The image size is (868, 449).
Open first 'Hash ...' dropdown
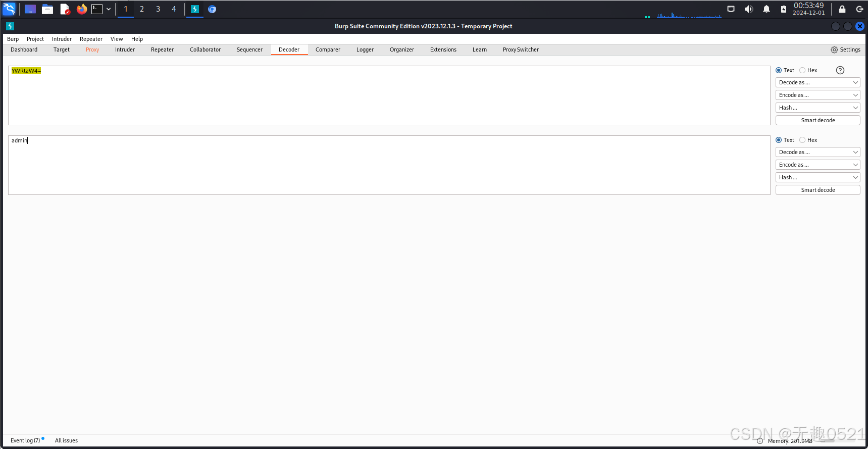(x=818, y=108)
